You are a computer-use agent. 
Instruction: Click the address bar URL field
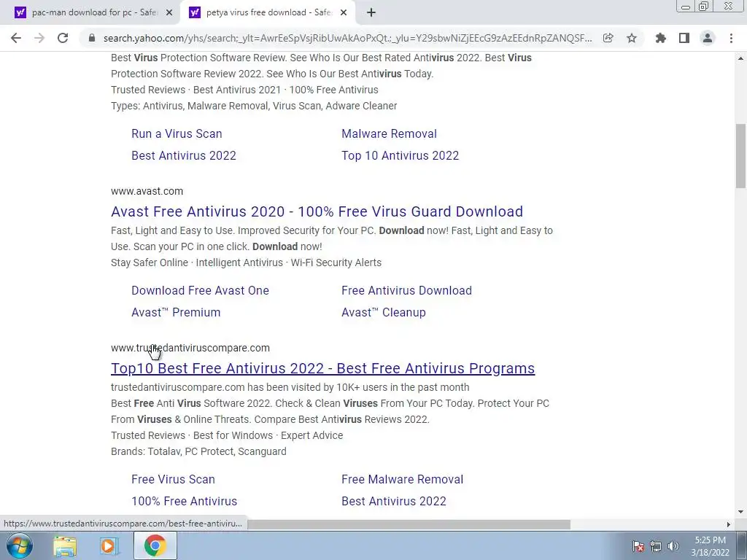click(x=348, y=38)
